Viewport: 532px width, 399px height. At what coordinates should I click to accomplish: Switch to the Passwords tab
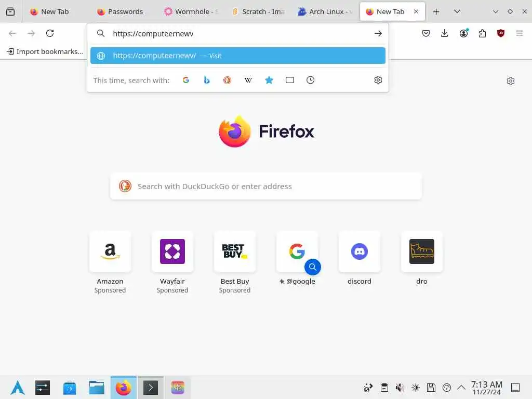(x=126, y=11)
